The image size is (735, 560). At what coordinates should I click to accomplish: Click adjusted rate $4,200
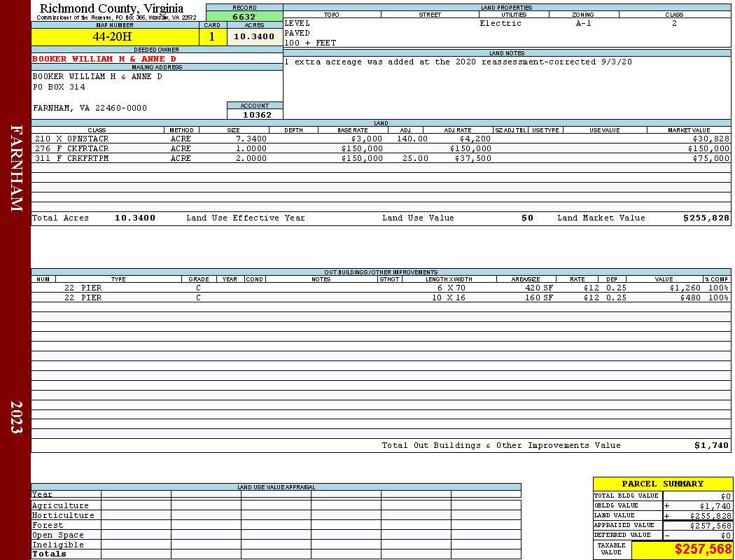tap(475, 139)
